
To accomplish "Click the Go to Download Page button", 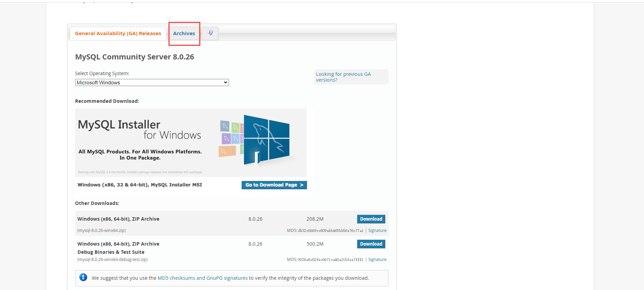I will [x=274, y=185].
